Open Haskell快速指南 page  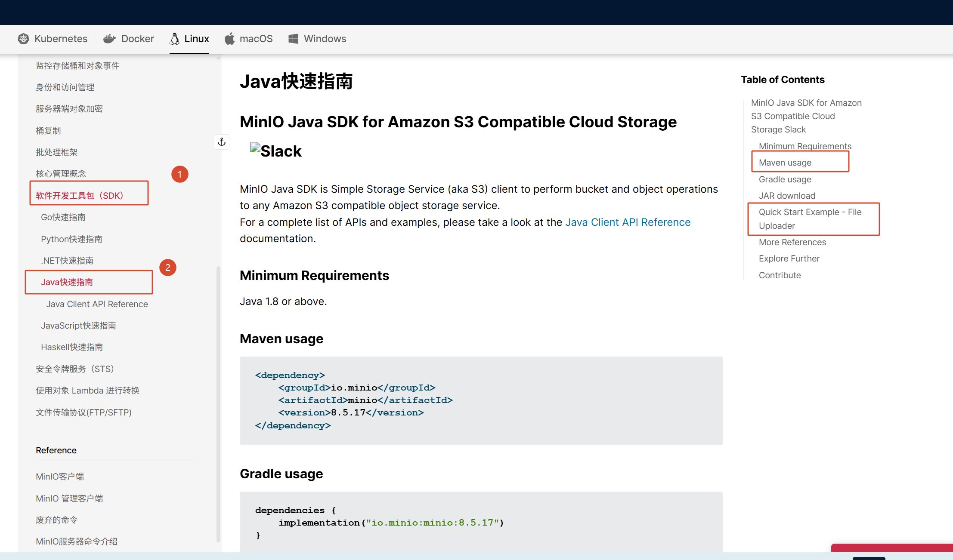72,347
